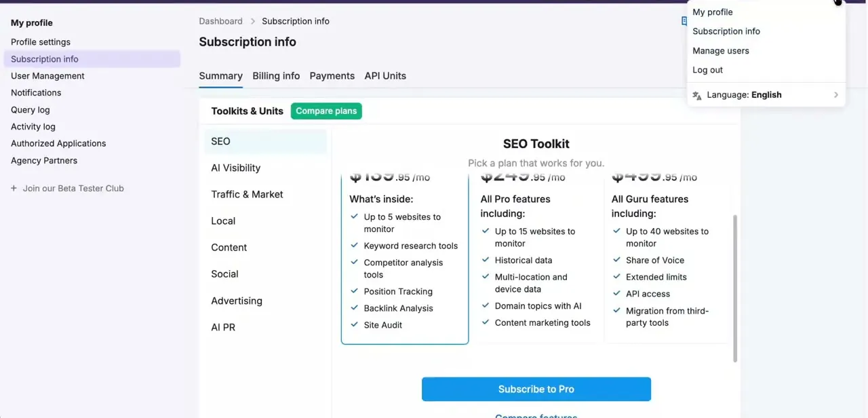This screenshot has height=418, width=868.
Task: Open the API Units tab
Action: pyautogui.click(x=385, y=76)
